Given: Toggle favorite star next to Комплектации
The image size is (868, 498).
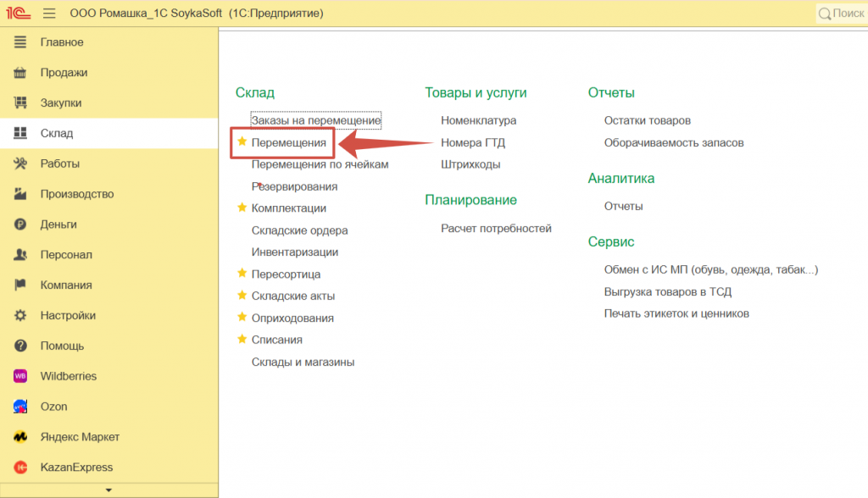Looking at the screenshot, I should 242,207.
